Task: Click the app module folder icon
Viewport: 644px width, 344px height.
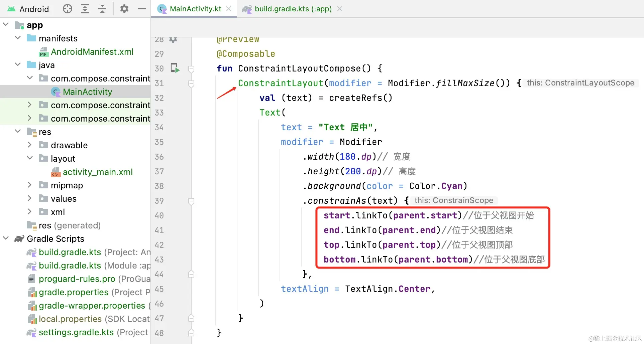Action: (x=19, y=25)
